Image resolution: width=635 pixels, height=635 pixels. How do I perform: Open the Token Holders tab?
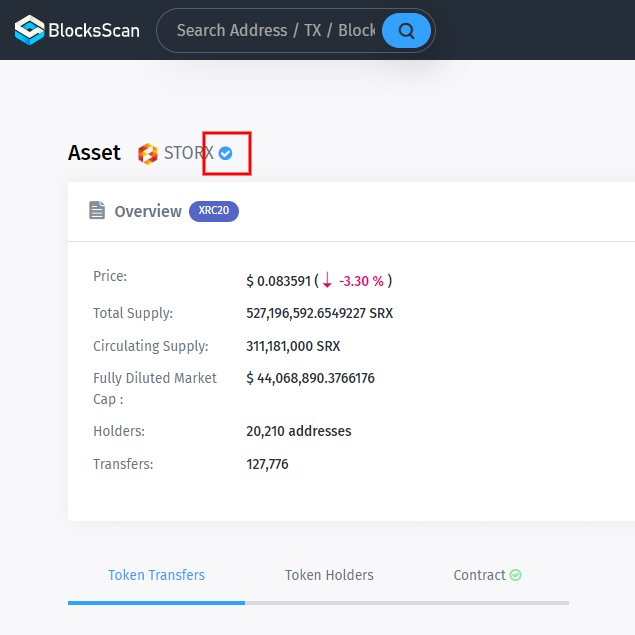pos(329,575)
